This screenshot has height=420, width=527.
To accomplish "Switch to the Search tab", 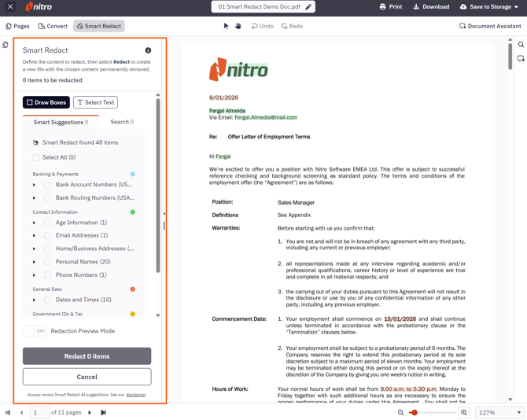I will [122, 122].
